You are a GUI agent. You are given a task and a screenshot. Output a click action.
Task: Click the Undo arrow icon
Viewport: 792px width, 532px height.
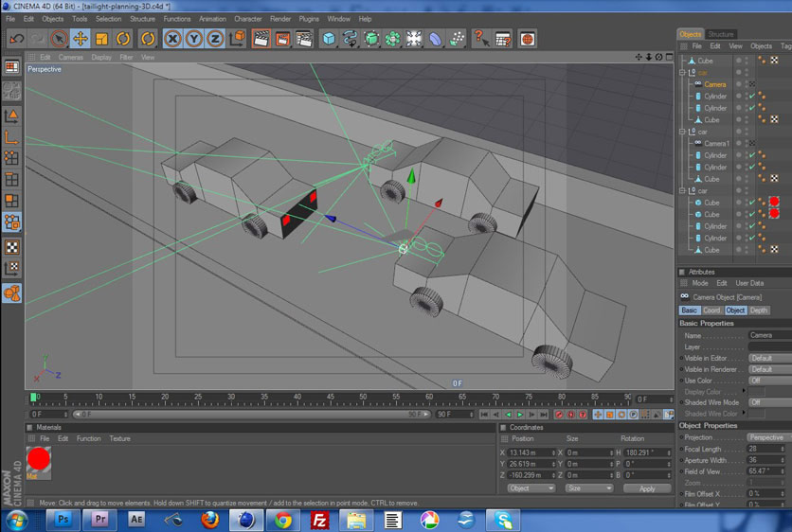tap(16, 39)
